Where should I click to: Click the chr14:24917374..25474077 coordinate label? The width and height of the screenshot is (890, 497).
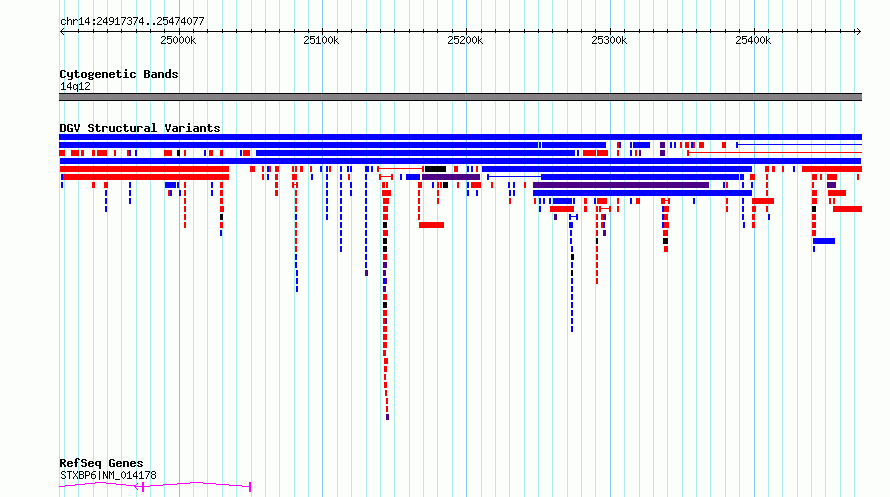point(132,21)
